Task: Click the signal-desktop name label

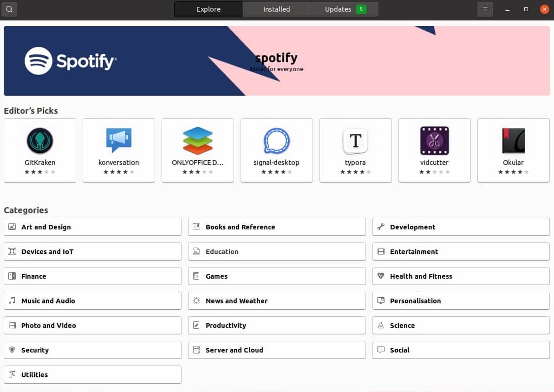Action: point(277,162)
